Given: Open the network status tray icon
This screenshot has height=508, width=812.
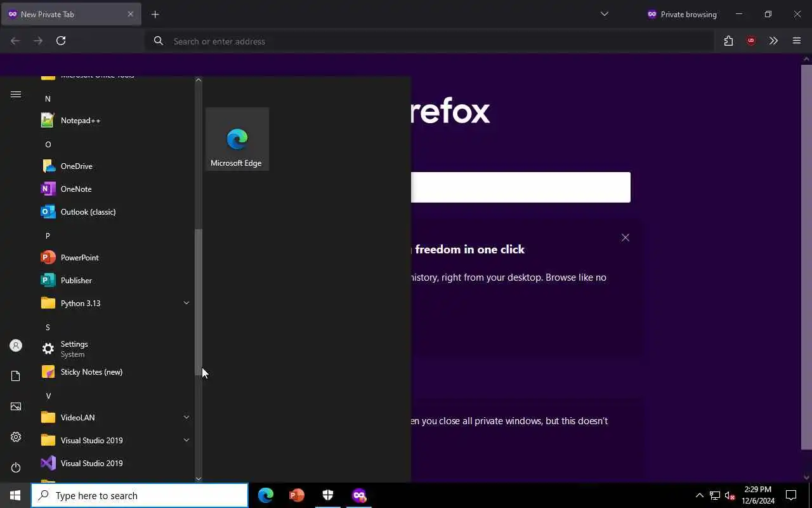Looking at the screenshot, I should click(715, 495).
